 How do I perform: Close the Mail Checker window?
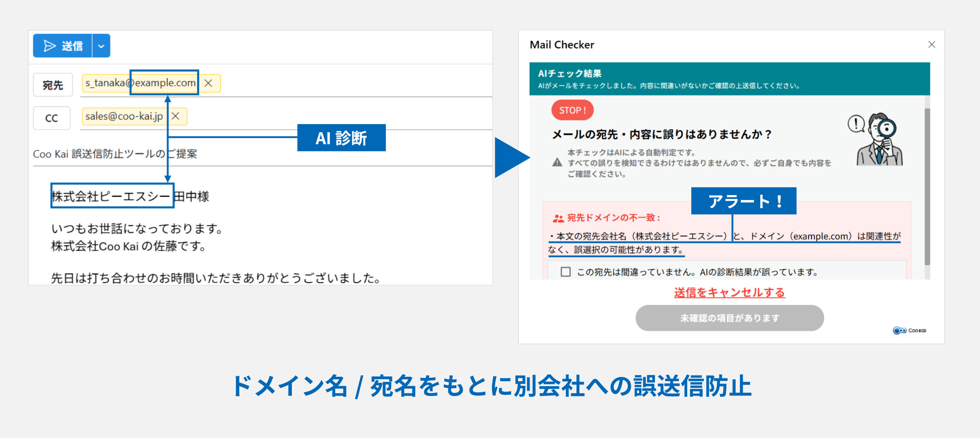click(931, 44)
